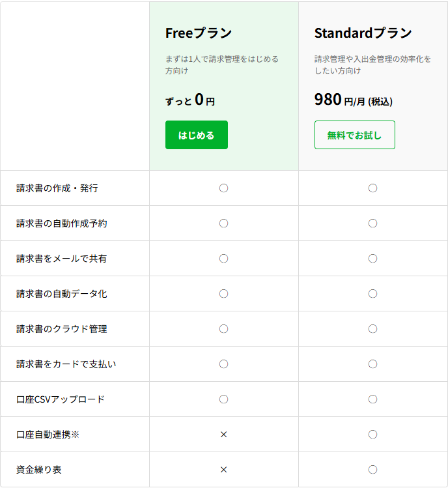Click the 無料でお試し button

pos(354,135)
